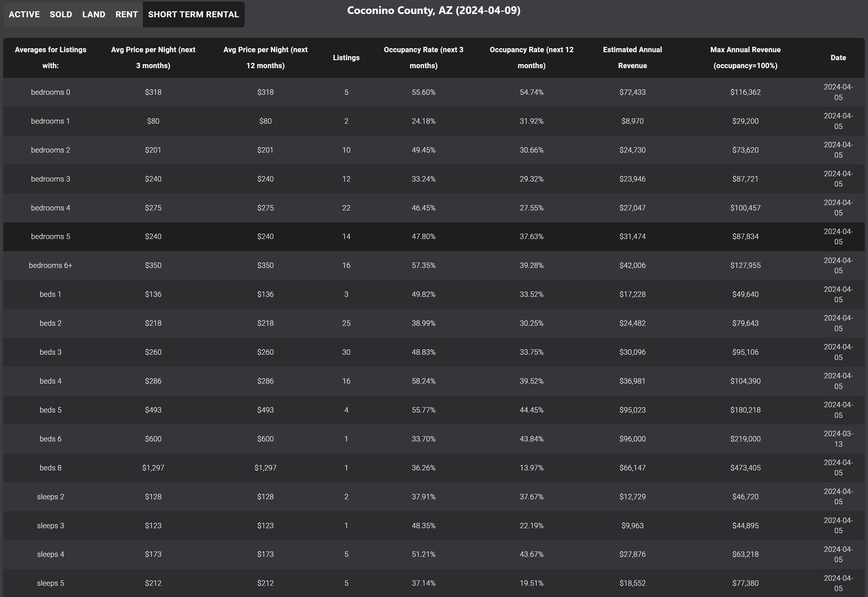The width and height of the screenshot is (868, 597).
Task: Click the Coconino County, AZ title
Action: 434,10
